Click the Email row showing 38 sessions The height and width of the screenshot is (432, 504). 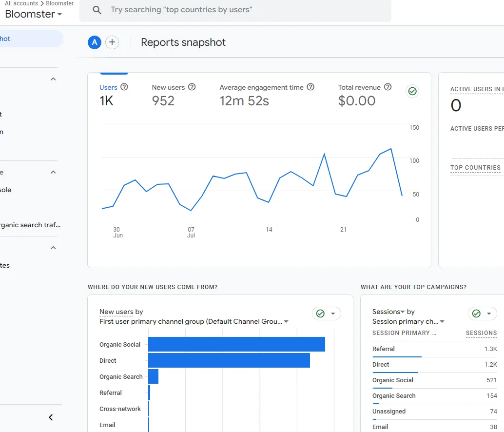(435, 427)
